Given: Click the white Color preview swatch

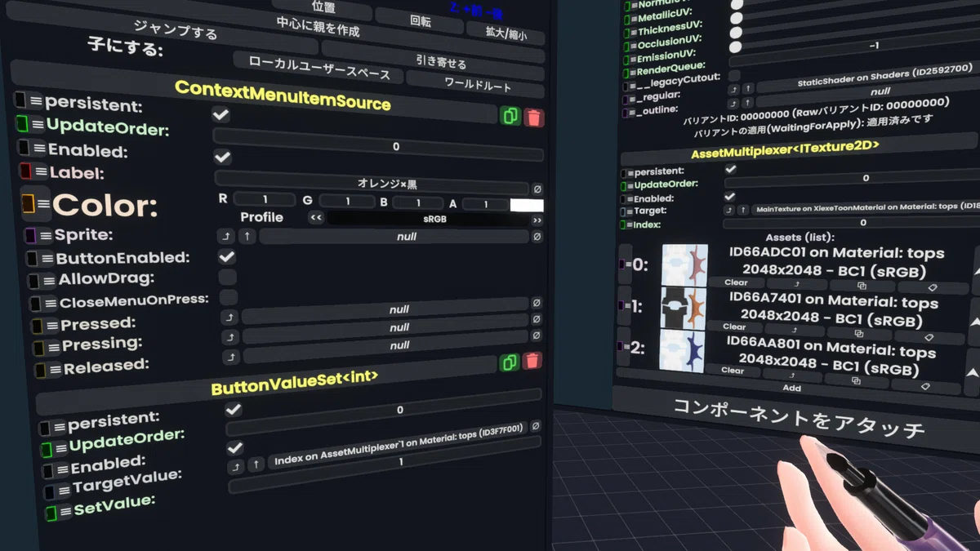Looking at the screenshot, I should [527, 205].
